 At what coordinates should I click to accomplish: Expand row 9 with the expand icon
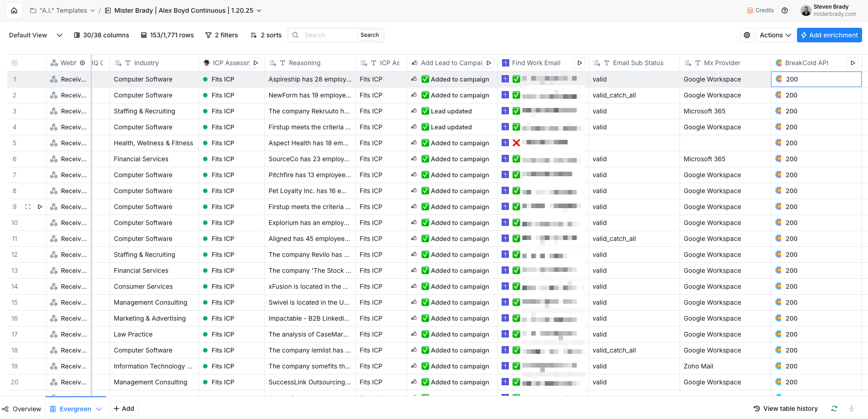tap(28, 207)
